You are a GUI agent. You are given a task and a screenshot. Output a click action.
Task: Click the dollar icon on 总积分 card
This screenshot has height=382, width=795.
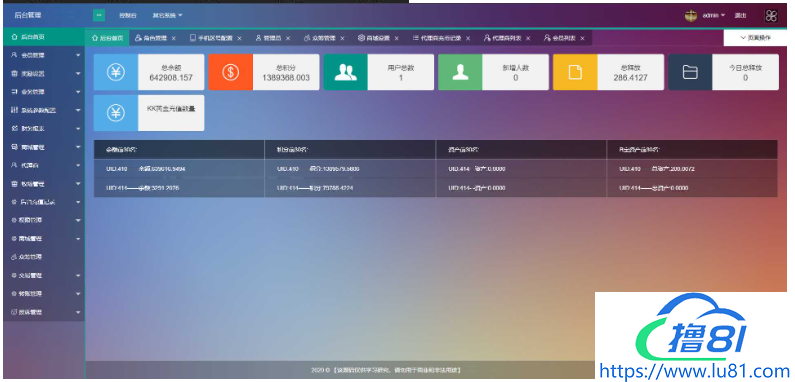[231, 72]
